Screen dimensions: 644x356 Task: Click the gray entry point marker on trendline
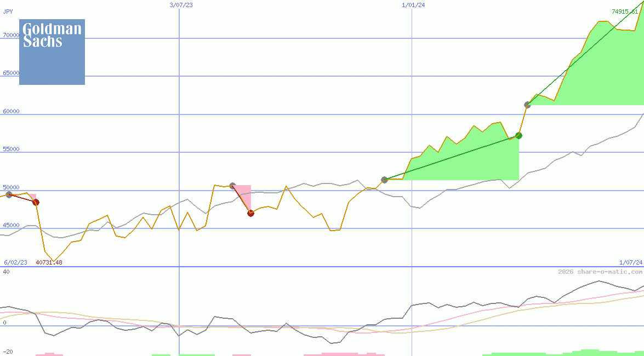(384, 179)
